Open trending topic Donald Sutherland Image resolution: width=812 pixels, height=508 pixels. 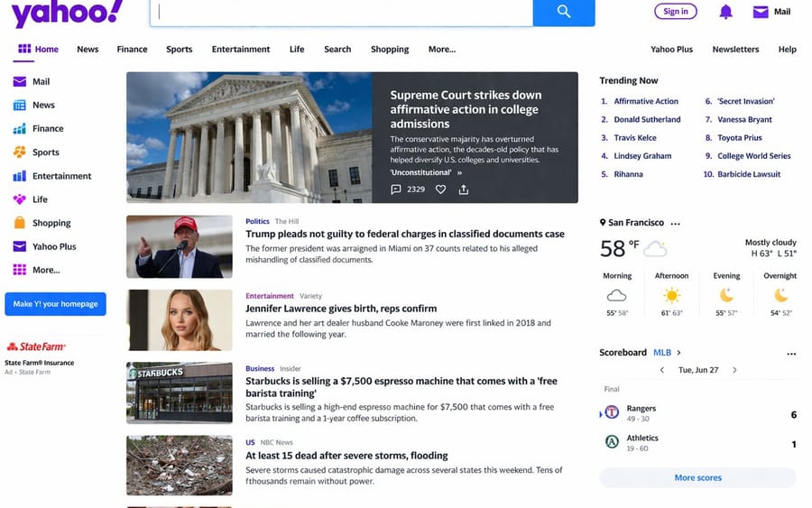647,120
